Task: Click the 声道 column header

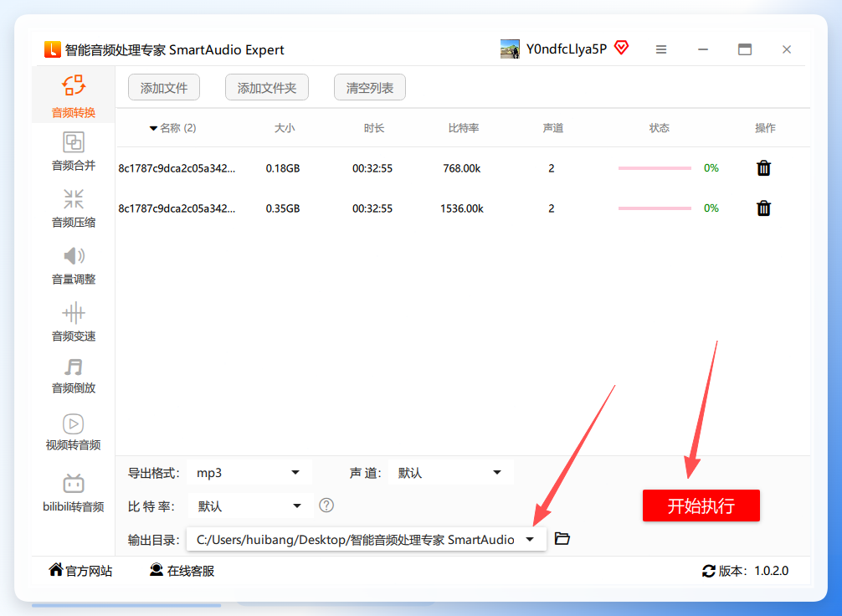Action: pyautogui.click(x=553, y=128)
